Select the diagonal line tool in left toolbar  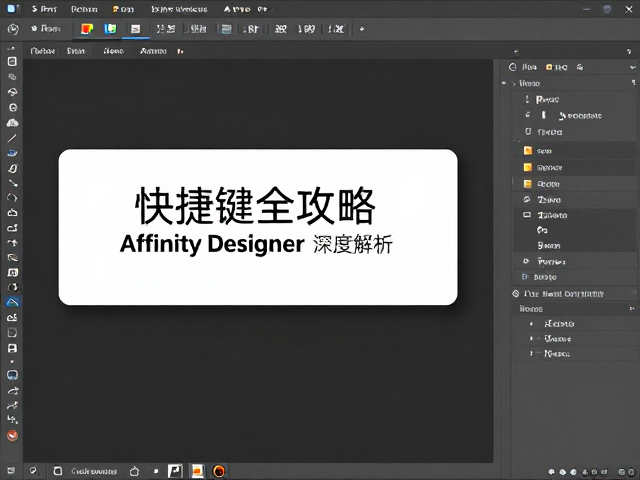tap(12, 138)
